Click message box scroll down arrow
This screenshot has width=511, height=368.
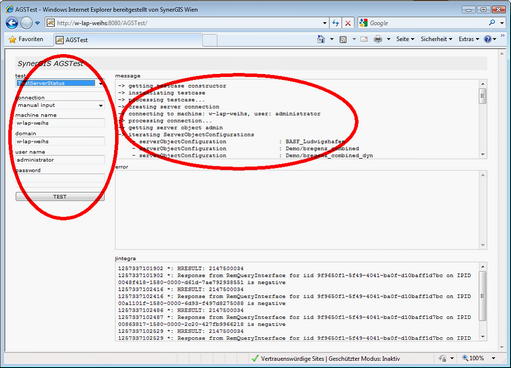coord(482,154)
